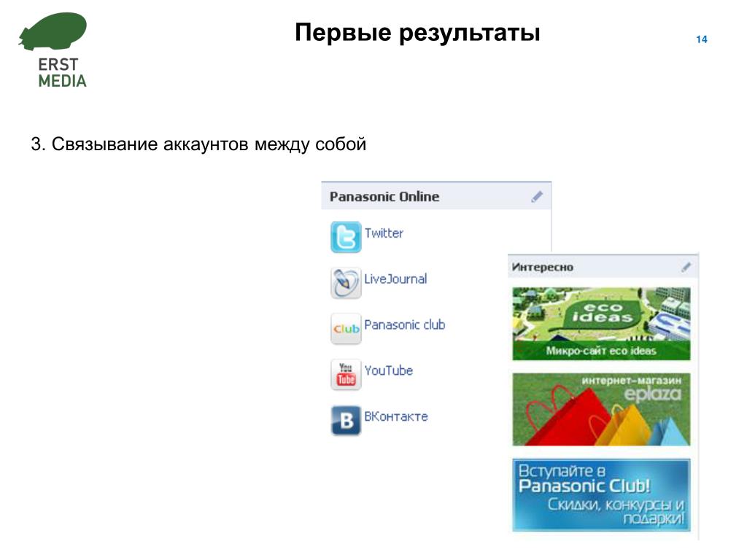Edit the Panasonic Online box via pencil
The width and height of the screenshot is (747, 560).
click(x=537, y=197)
